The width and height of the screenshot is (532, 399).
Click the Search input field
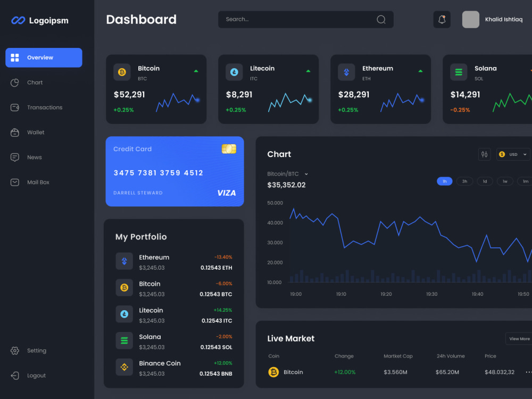click(x=306, y=19)
